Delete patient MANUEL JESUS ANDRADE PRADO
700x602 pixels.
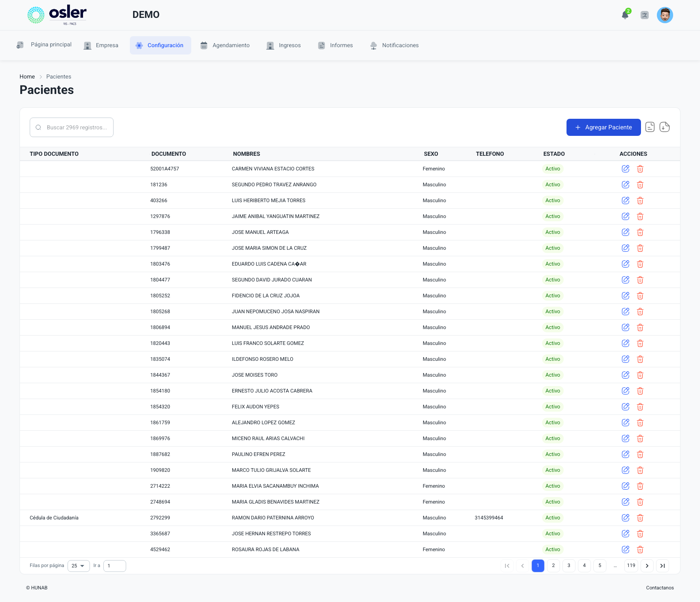pos(640,327)
